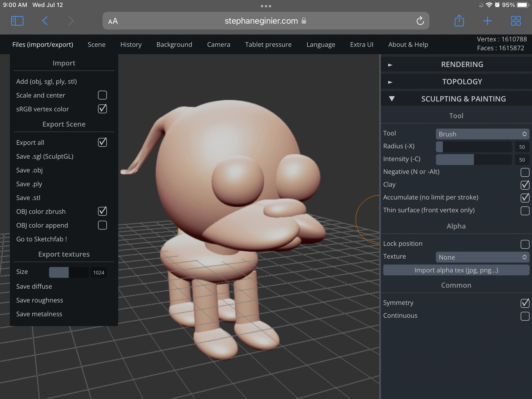Viewport: 532px width, 399px height.
Task: Click Save .obj export option
Action: pos(30,170)
